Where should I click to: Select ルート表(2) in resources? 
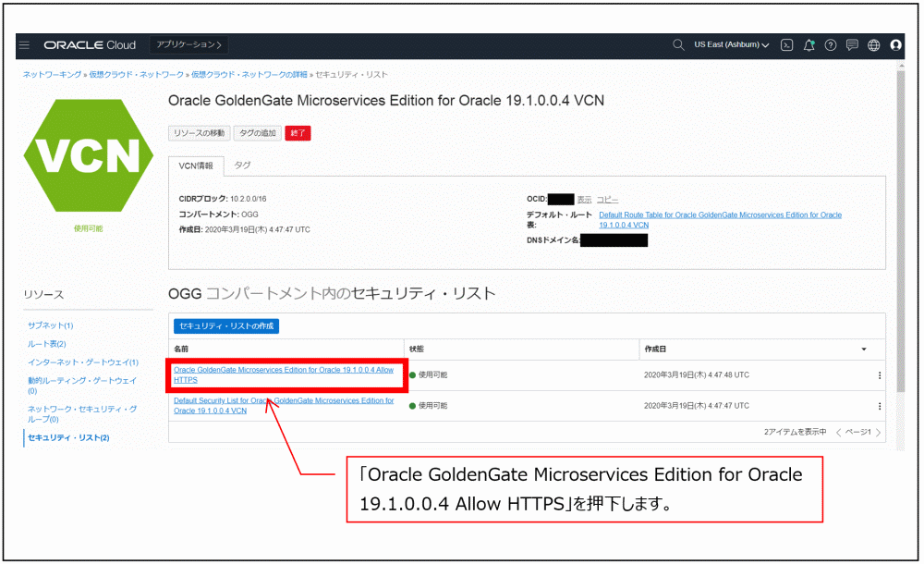pyautogui.click(x=46, y=344)
